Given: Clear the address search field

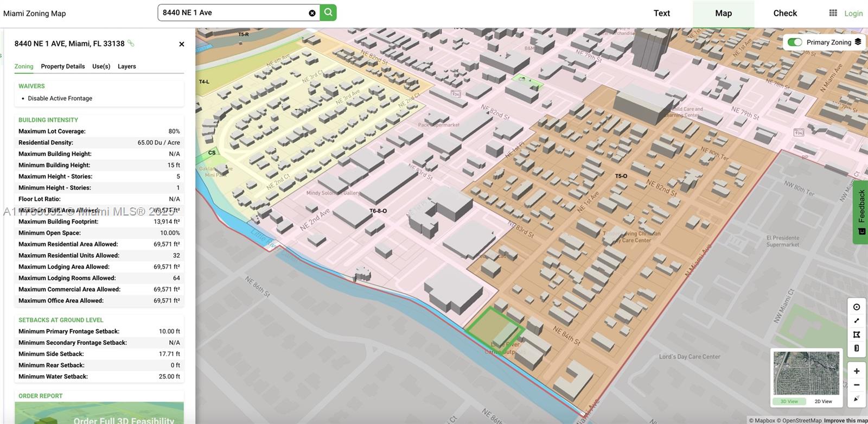Looking at the screenshot, I should click(312, 13).
